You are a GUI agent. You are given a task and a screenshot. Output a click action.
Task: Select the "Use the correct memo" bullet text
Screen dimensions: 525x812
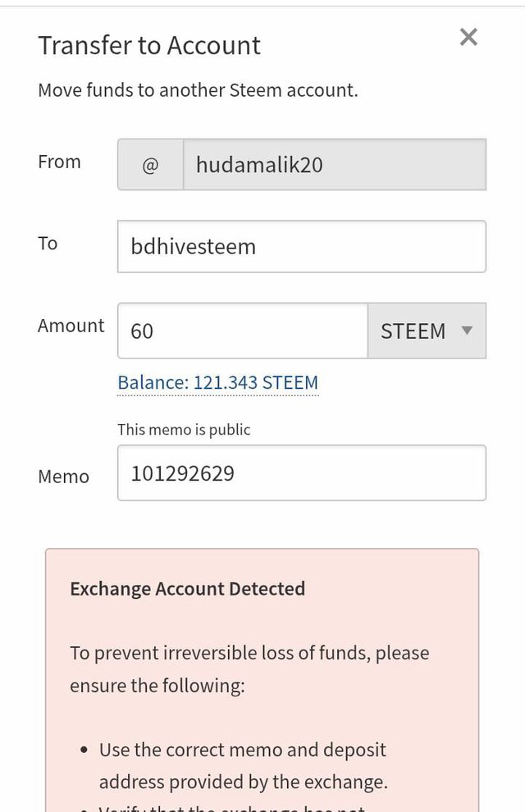click(x=244, y=765)
